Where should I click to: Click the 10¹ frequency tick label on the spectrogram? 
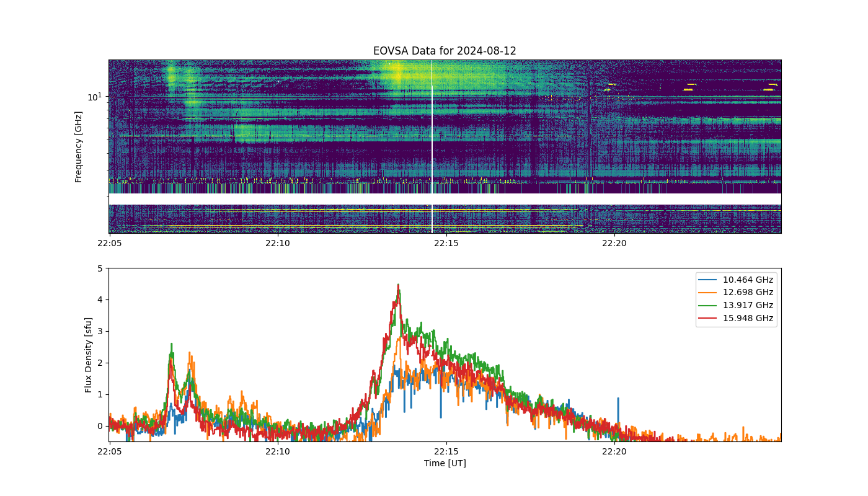94,97
